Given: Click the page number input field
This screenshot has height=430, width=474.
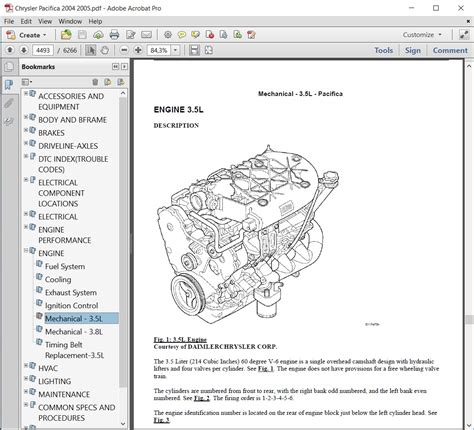Looking at the screenshot, I should (43, 50).
